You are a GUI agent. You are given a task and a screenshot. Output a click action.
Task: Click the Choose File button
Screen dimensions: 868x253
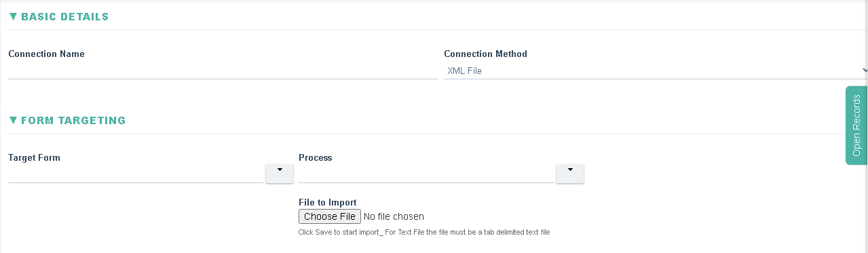coord(330,216)
